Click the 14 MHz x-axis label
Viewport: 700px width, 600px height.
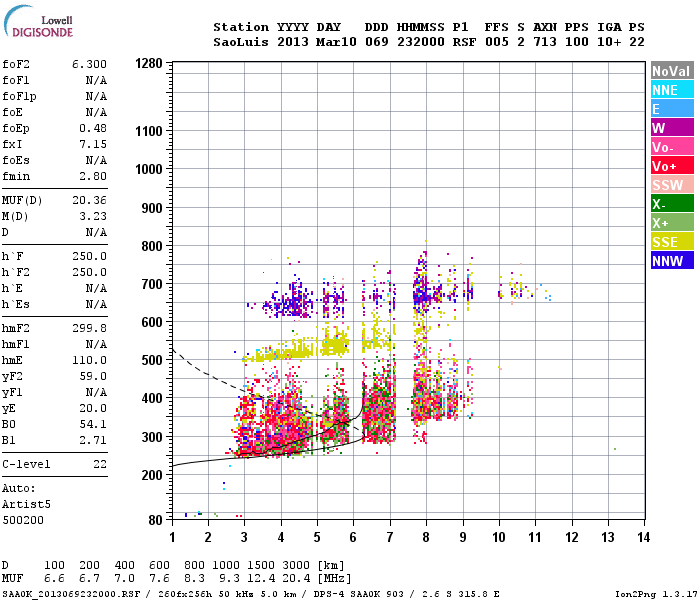(x=643, y=537)
